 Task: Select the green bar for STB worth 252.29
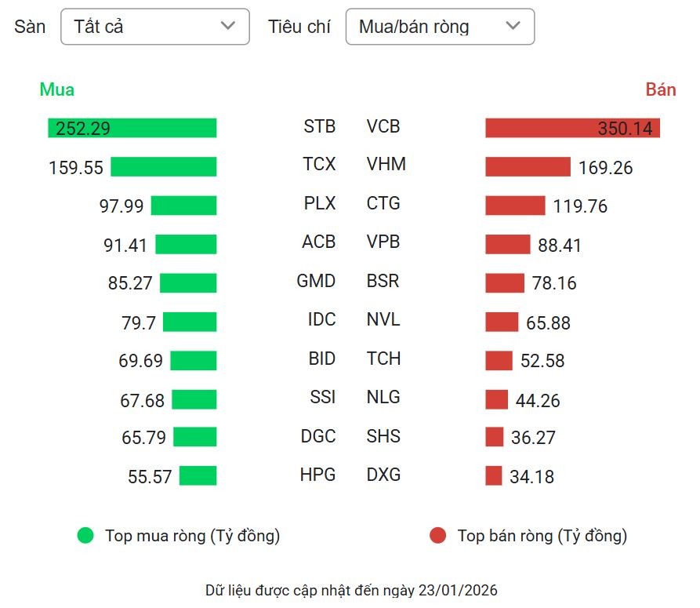pyautogui.click(x=133, y=127)
